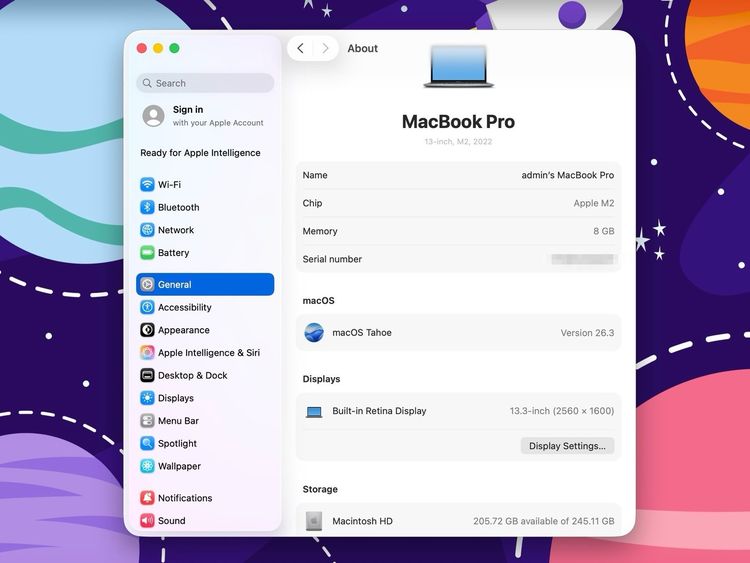
Task: Open Apple Intelligence & Siri settings
Action: click(x=205, y=353)
